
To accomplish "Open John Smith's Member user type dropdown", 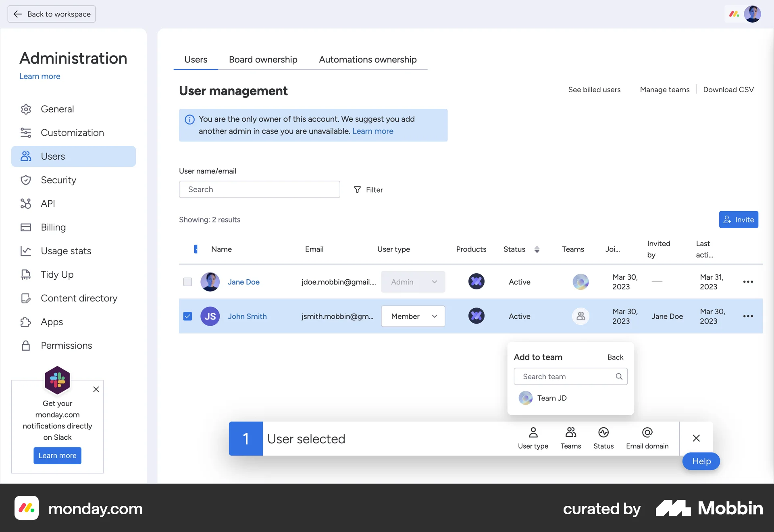I will (x=412, y=316).
